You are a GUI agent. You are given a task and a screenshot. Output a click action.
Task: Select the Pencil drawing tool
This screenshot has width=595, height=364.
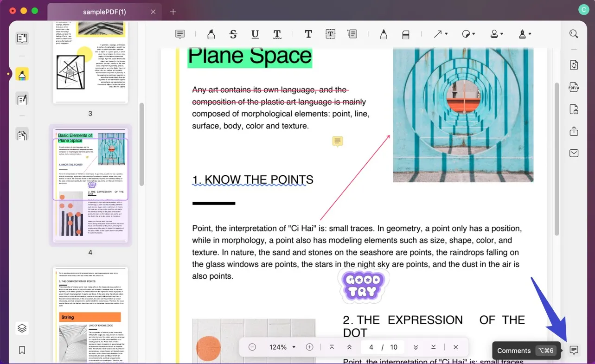coord(384,34)
